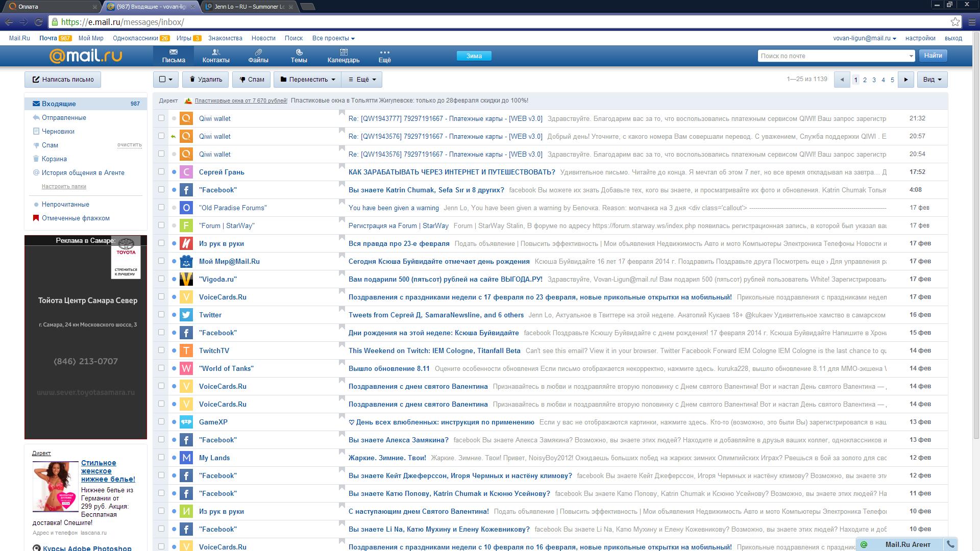Open the Вид view dropdown

932,80
